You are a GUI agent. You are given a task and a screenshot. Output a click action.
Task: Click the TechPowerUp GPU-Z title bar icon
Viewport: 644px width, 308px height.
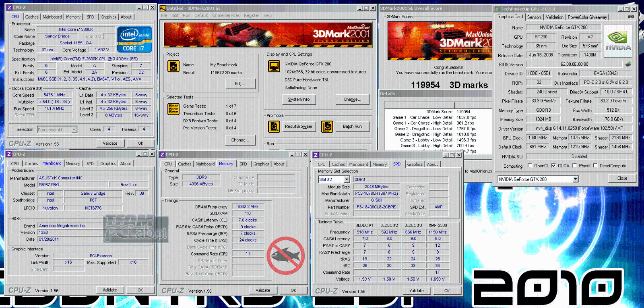pyautogui.click(x=497, y=9)
